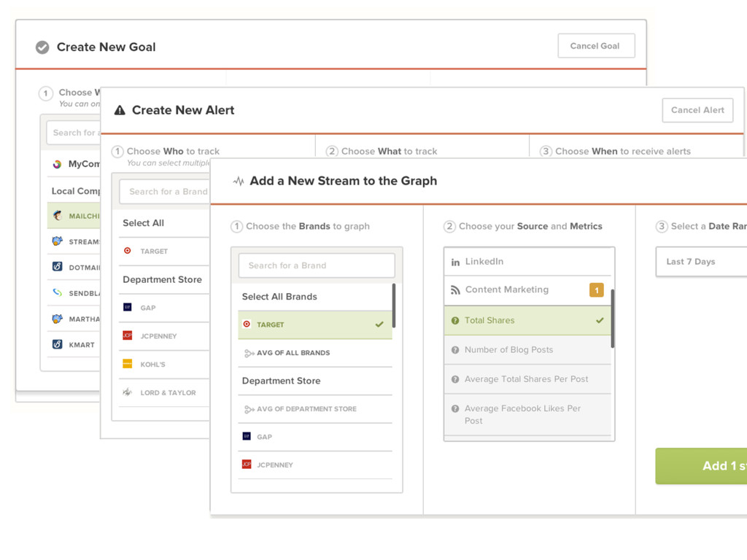Click warning triangle icon in Create New Alert
The width and height of the screenshot is (747, 560).
click(x=120, y=111)
